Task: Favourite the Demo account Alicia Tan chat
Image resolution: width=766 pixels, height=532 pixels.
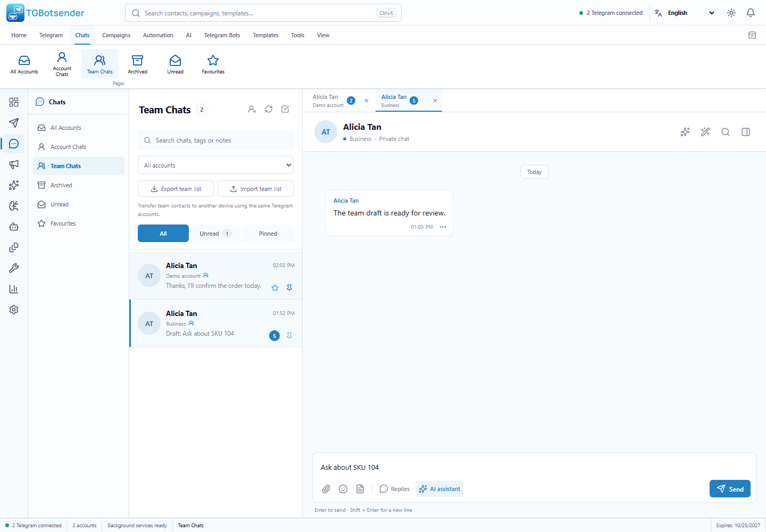Action: (x=275, y=288)
